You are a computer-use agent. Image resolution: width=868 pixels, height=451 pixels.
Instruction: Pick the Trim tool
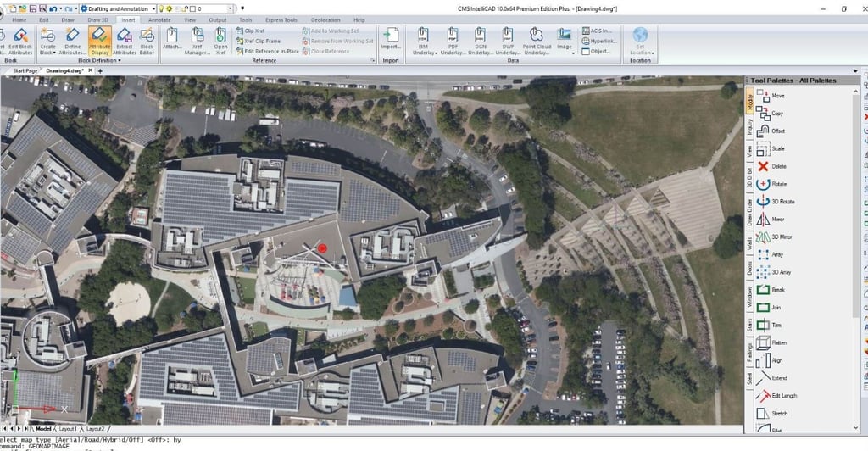pos(769,326)
